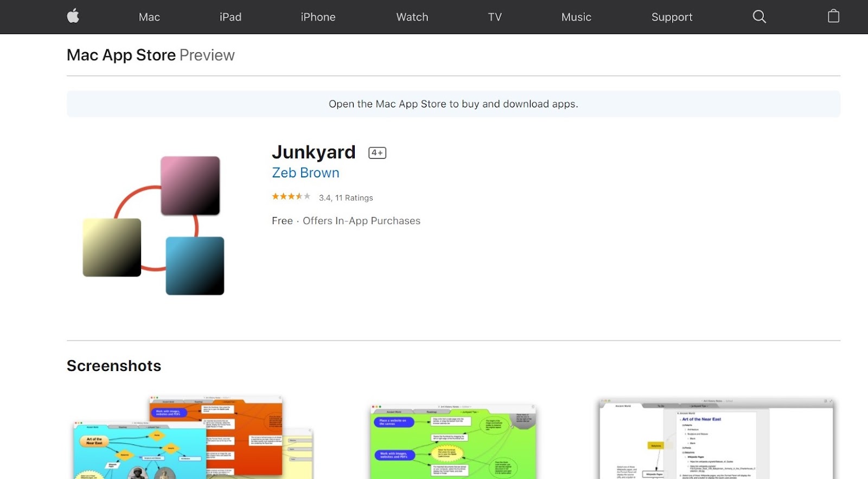Open the TV menu item

tap(495, 17)
